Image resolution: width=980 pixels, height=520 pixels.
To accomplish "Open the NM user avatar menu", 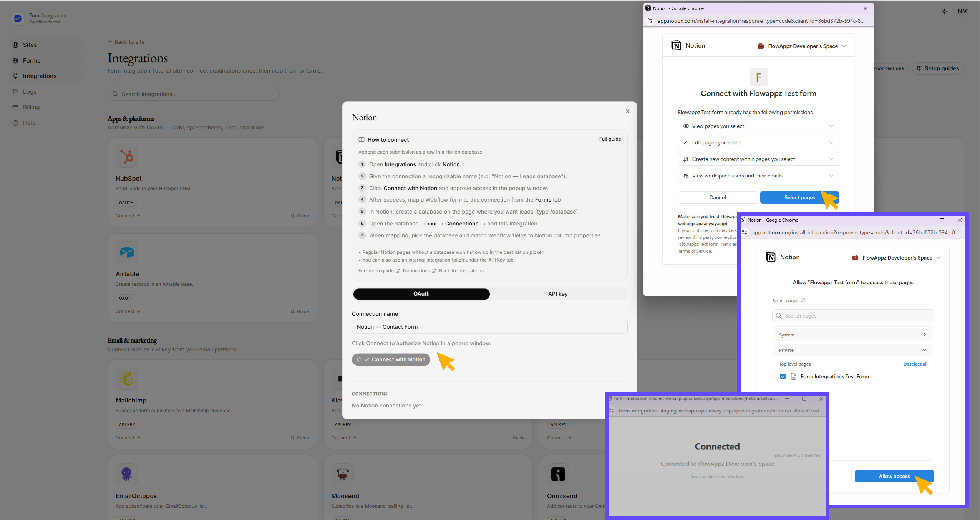I will [962, 11].
